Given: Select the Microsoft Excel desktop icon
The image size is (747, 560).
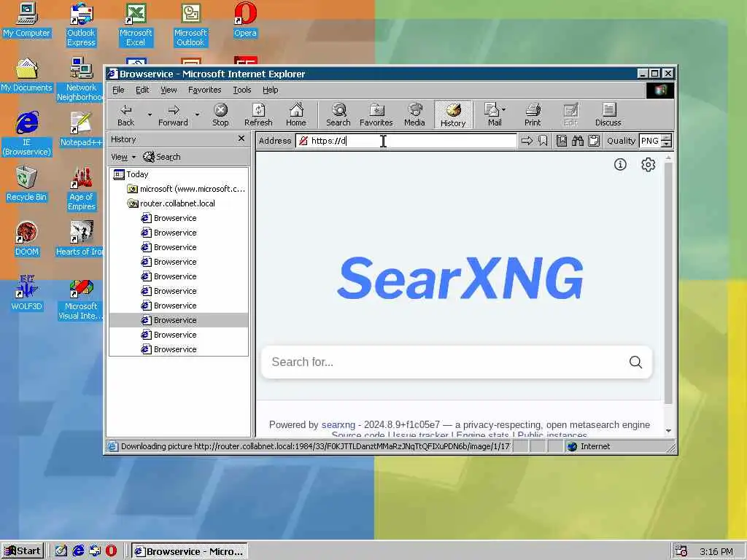Looking at the screenshot, I should click(136, 25).
